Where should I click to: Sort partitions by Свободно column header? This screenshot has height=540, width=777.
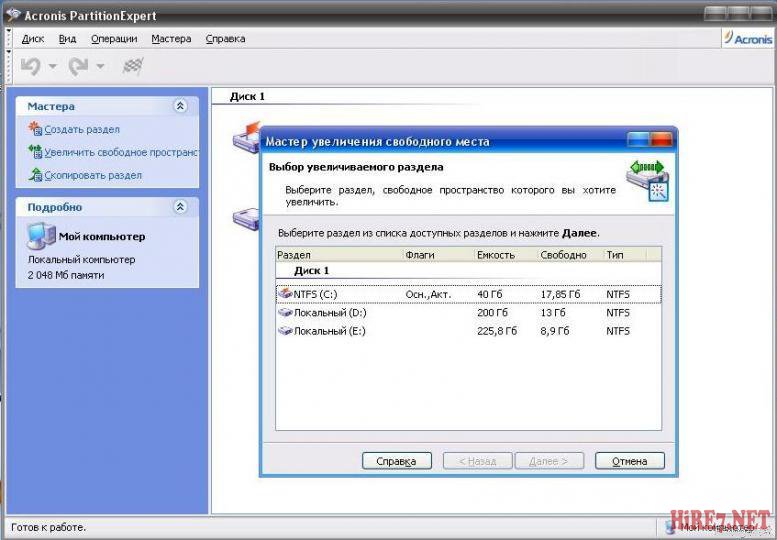pyautogui.click(x=563, y=255)
